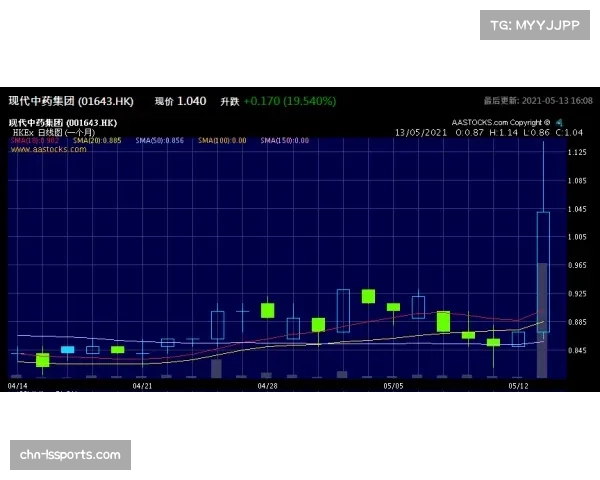The image size is (600, 480).
Task: Click the green +0.170 (19.540%) change value
Action: click(x=289, y=101)
